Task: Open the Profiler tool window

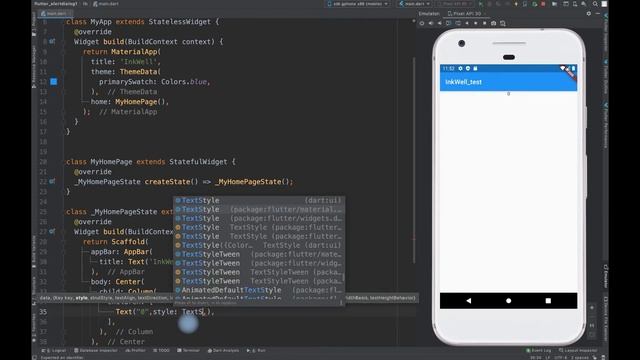Action: (136, 350)
